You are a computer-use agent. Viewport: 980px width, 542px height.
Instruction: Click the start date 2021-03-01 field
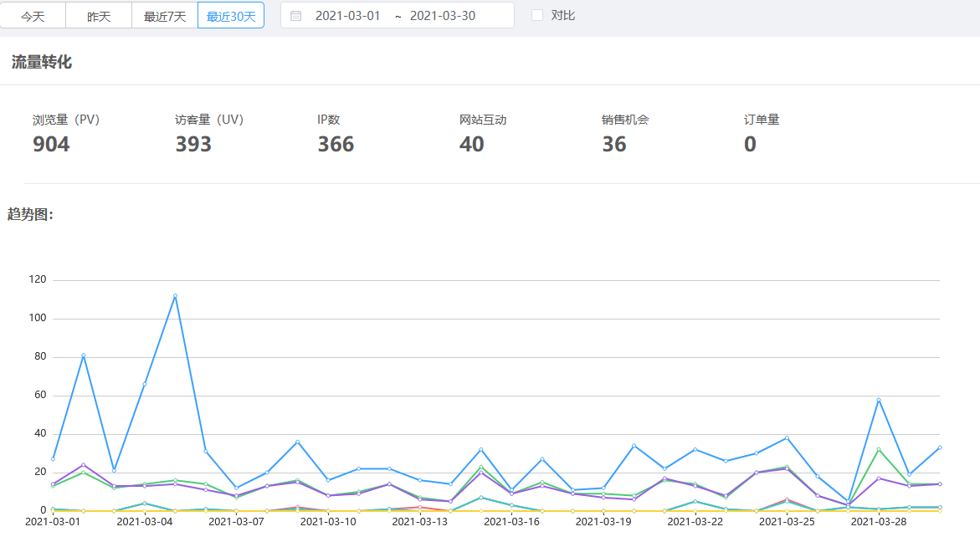point(347,15)
